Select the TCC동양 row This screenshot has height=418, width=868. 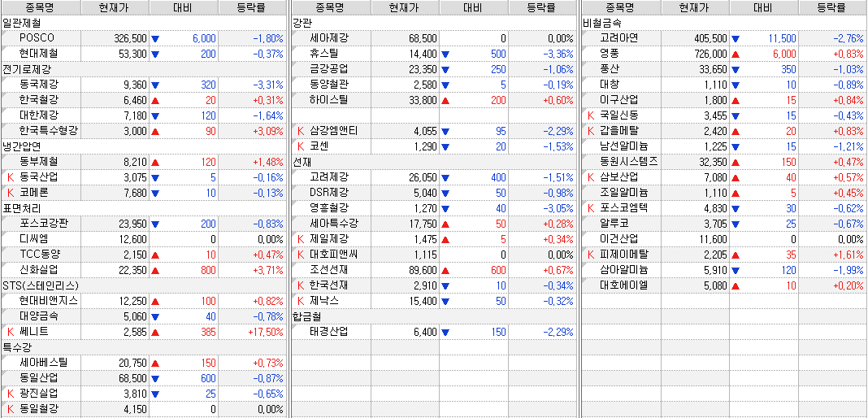tap(40, 255)
